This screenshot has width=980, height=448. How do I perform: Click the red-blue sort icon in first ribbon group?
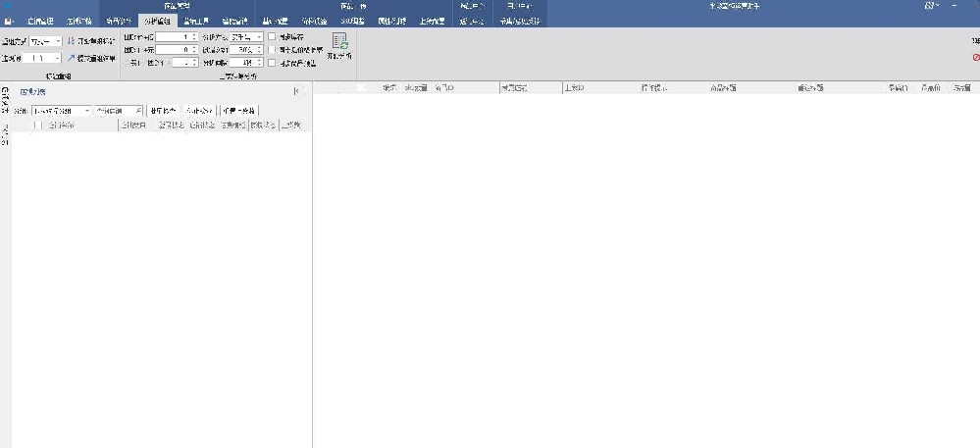click(x=71, y=41)
